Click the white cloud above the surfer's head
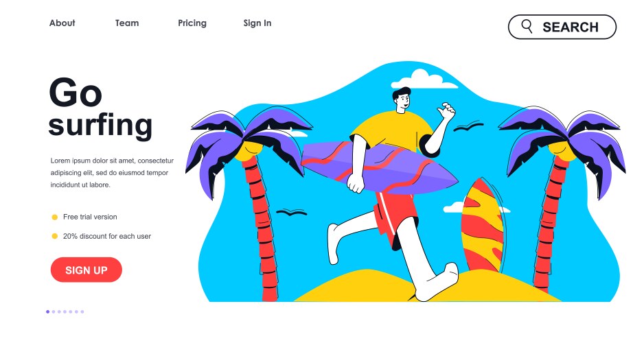644x343 pixels. click(424, 80)
